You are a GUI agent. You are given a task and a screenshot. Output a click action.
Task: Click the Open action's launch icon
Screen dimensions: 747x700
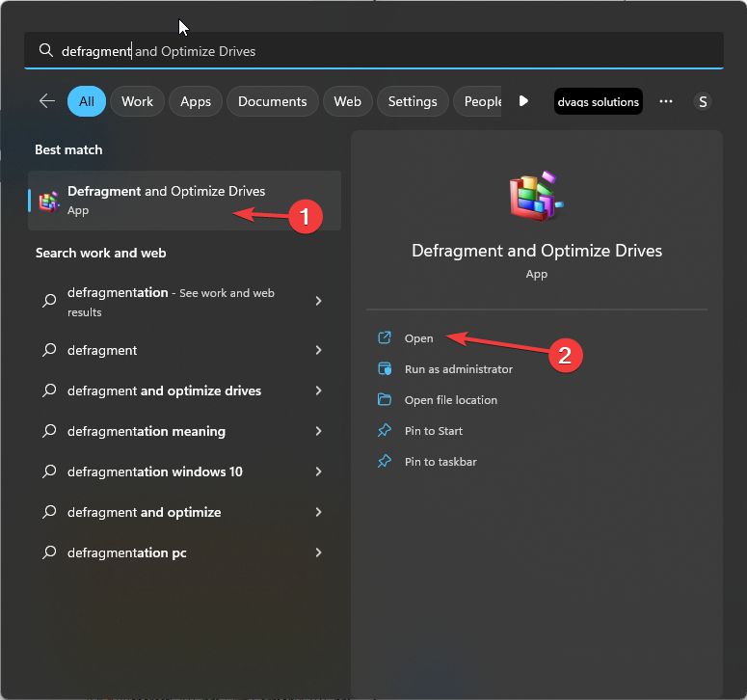point(385,337)
